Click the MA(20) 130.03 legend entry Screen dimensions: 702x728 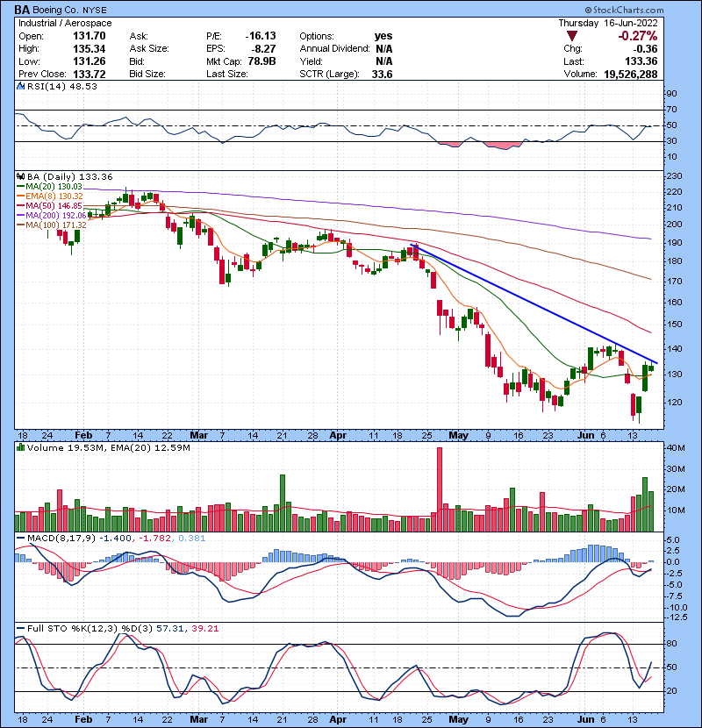pos(54,187)
